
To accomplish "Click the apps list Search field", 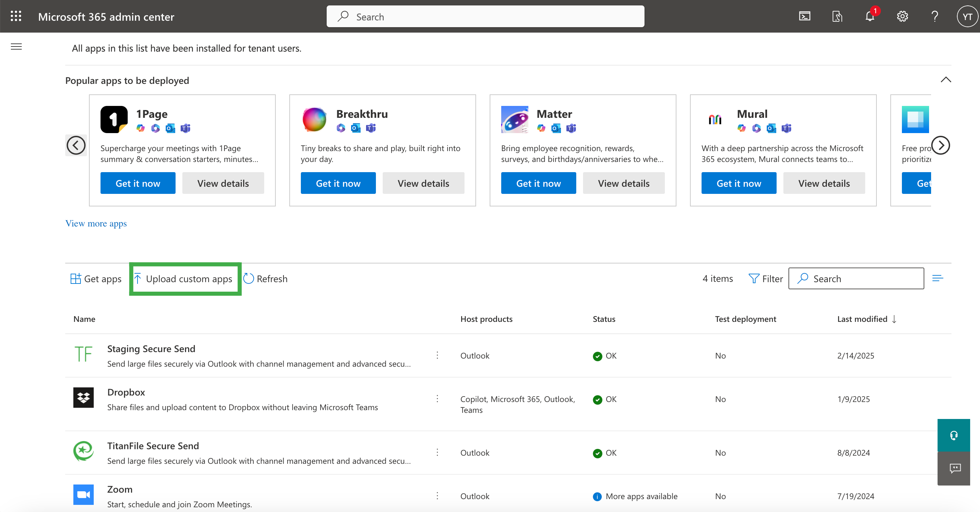I will (x=856, y=278).
